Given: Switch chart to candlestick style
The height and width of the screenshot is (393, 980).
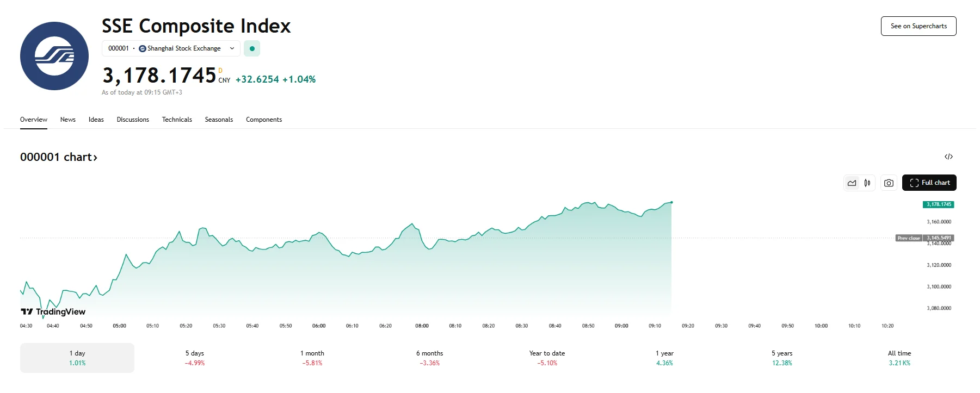Looking at the screenshot, I should pyautogui.click(x=867, y=183).
